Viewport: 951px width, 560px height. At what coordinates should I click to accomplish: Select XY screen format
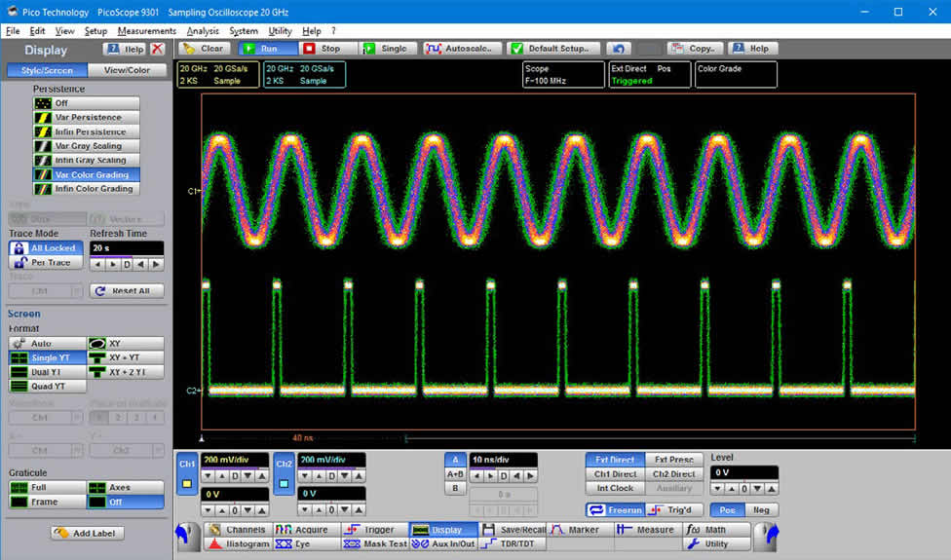126,343
